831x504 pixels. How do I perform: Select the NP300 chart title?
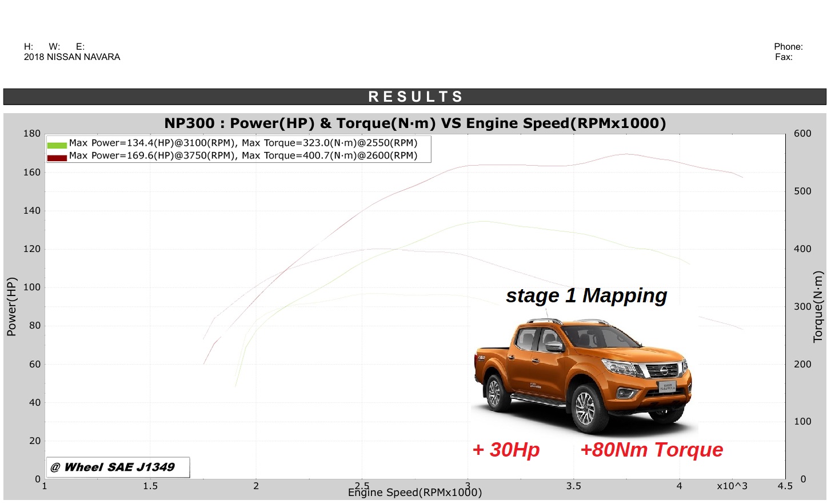pyautogui.click(x=415, y=123)
